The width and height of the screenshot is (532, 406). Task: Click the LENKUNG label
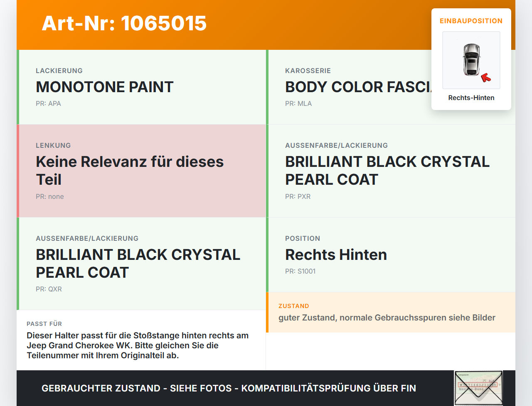[53, 145]
